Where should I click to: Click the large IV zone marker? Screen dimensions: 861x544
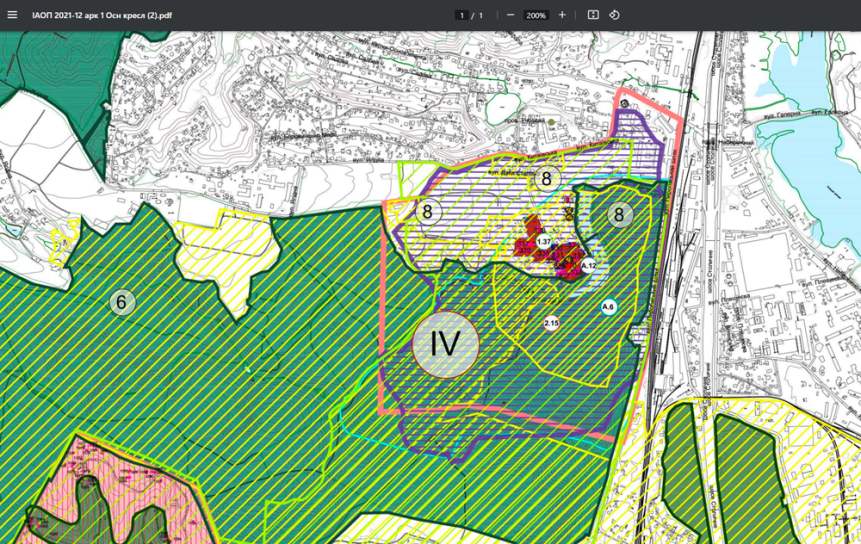[x=445, y=344]
